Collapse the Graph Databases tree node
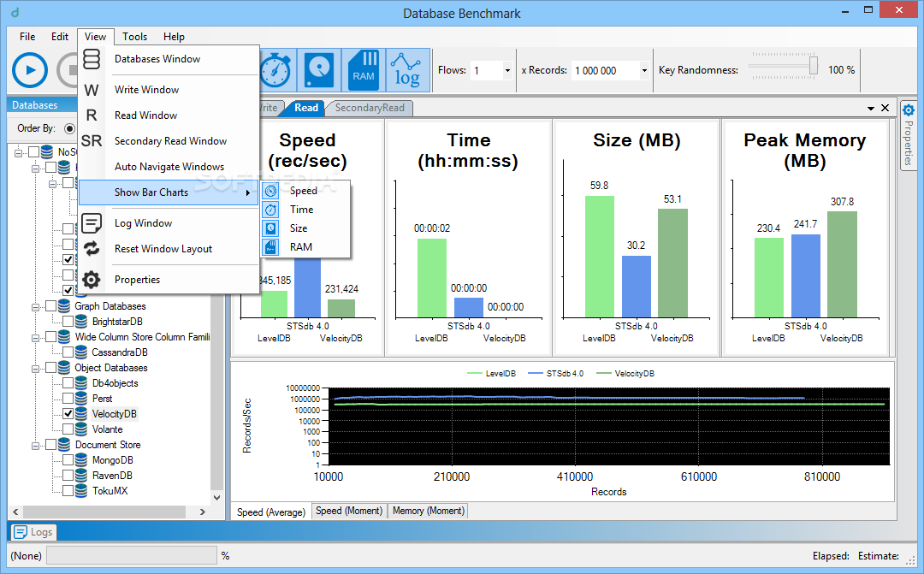 point(35,307)
